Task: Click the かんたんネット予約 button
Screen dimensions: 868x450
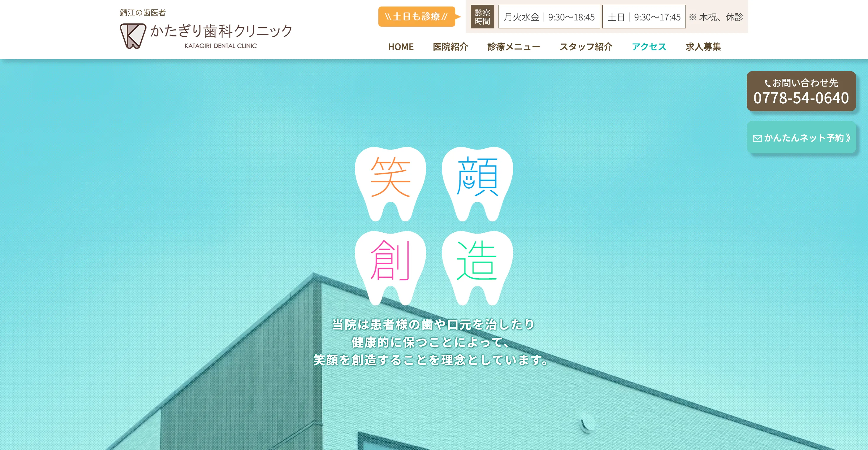Action: pos(801,138)
